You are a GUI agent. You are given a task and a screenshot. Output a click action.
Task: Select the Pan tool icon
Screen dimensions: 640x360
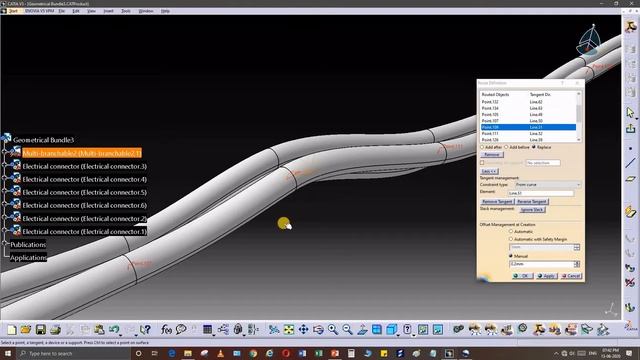(303, 329)
